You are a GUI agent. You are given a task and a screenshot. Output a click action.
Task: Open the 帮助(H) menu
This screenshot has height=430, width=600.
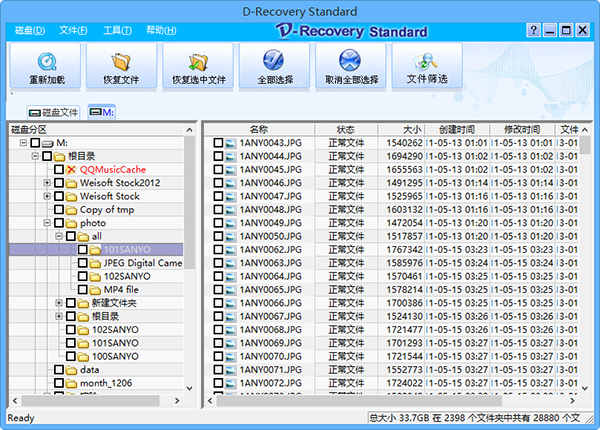coord(161,30)
